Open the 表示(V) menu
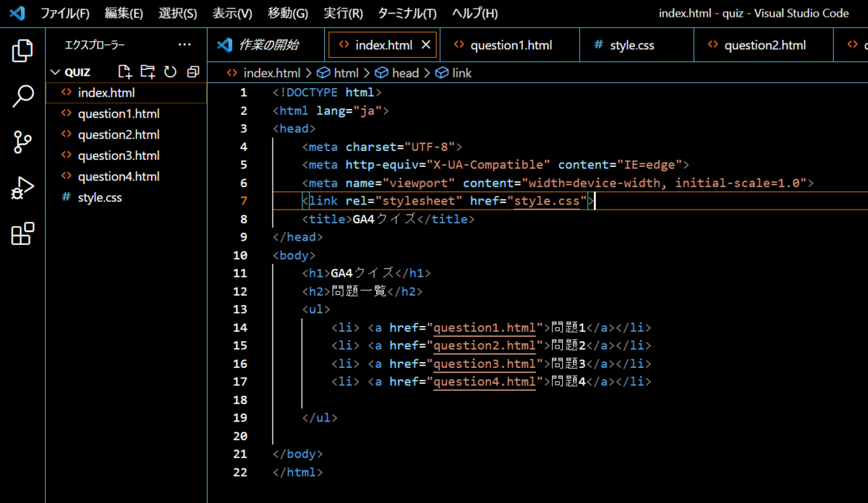Screen dimensions: 868x503 (232, 13)
